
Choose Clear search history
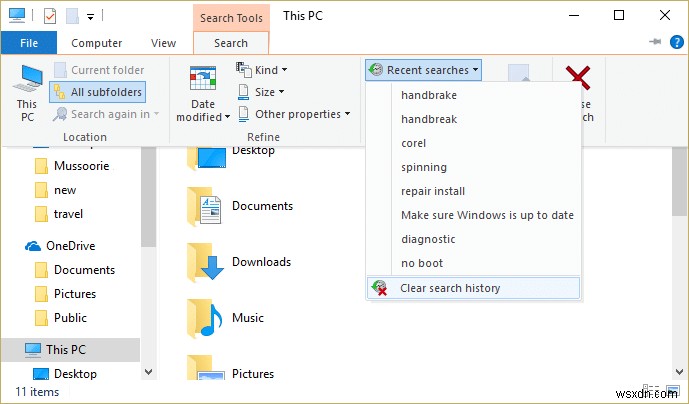pos(450,288)
